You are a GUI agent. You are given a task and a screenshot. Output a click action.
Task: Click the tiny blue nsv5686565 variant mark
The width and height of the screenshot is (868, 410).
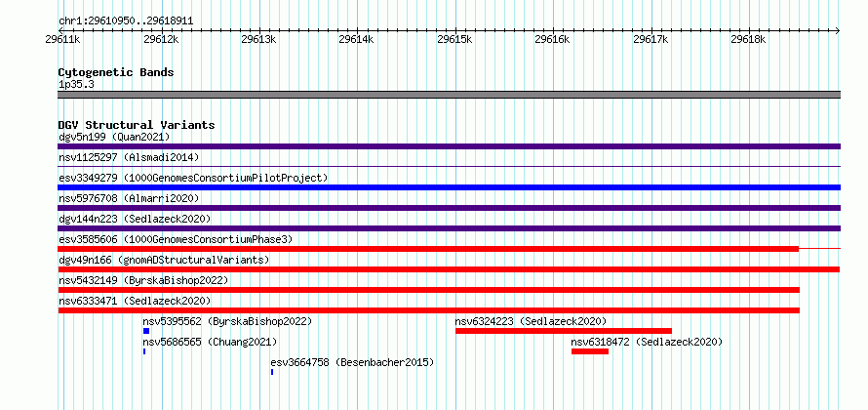[144, 351]
